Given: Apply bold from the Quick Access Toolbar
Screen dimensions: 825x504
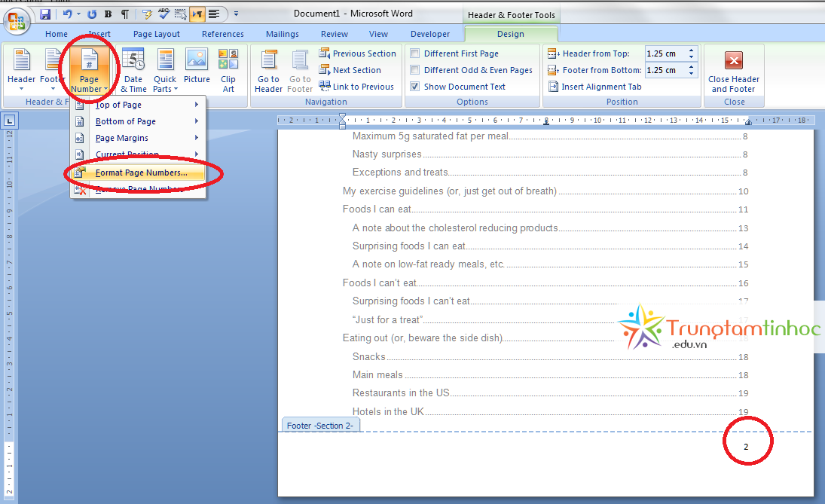Looking at the screenshot, I should coord(108,14).
